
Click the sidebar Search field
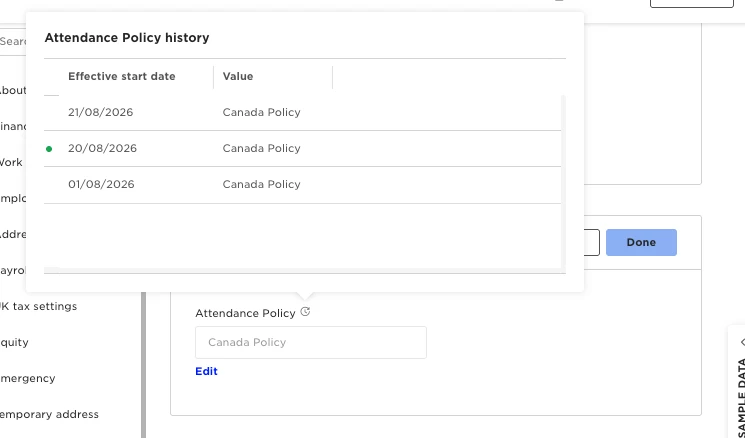click(13, 41)
